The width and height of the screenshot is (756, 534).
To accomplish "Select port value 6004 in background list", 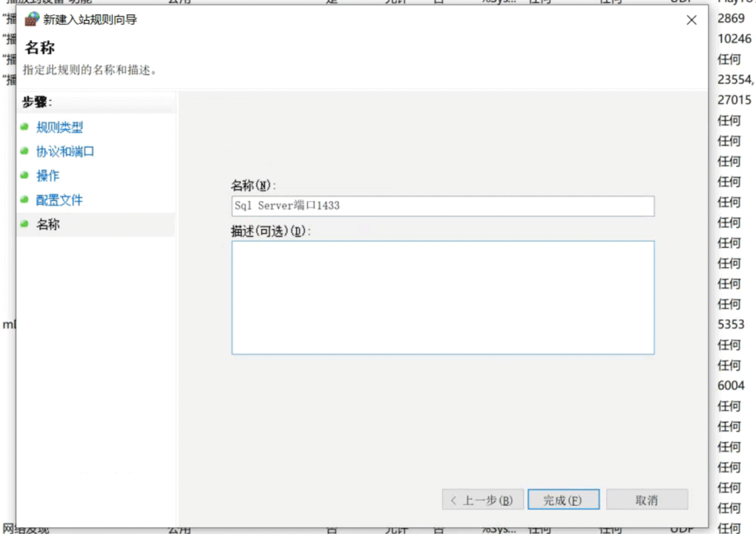I will (731, 386).
